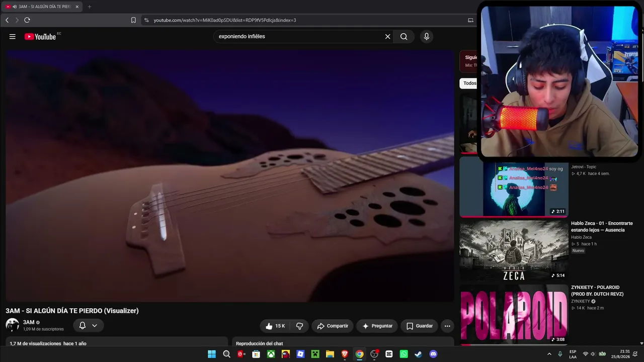Open the volume speaker tray icon

[x=593, y=354]
